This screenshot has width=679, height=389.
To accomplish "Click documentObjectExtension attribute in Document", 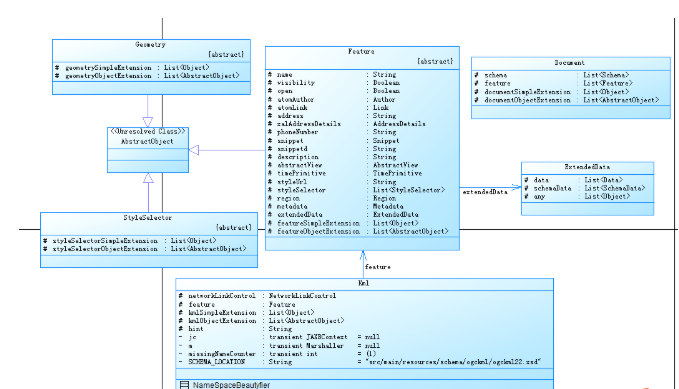I will point(566,100).
